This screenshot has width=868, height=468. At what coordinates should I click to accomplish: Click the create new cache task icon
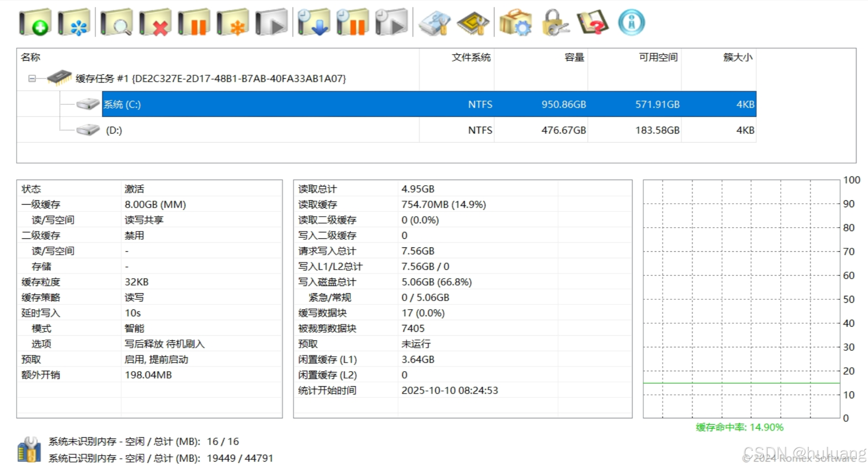click(x=35, y=22)
